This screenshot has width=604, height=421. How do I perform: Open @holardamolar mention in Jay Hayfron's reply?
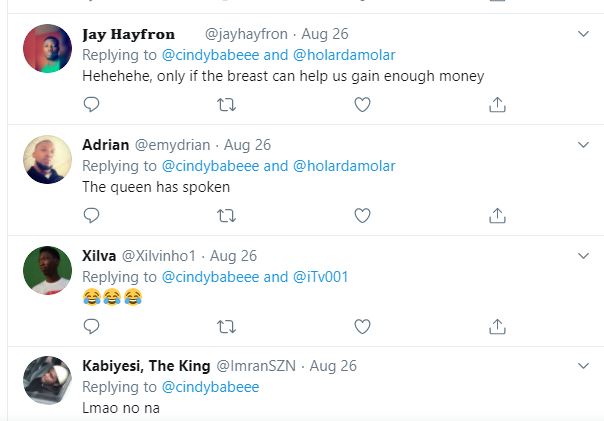click(344, 55)
